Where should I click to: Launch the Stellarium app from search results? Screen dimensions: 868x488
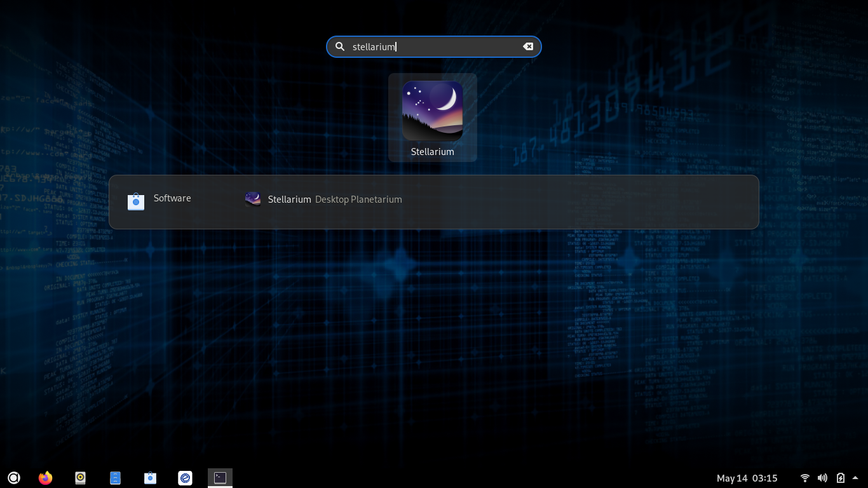pyautogui.click(x=433, y=118)
